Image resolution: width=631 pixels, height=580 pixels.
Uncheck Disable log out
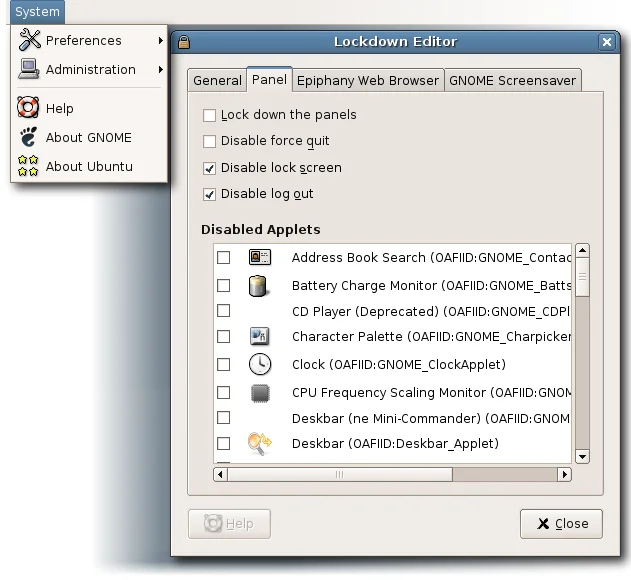(x=209, y=195)
